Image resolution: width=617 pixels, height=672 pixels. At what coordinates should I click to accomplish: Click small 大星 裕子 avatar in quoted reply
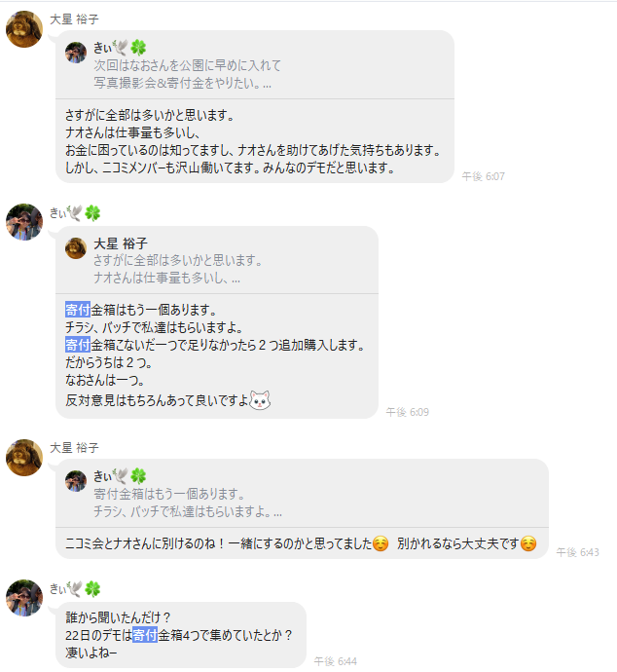click(76, 248)
